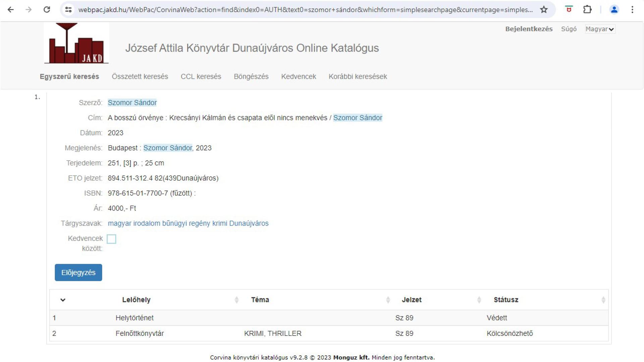This screenshot has height=362, width=644.
Task: Open the Chrome profile avatar
Action: [614, 10]
